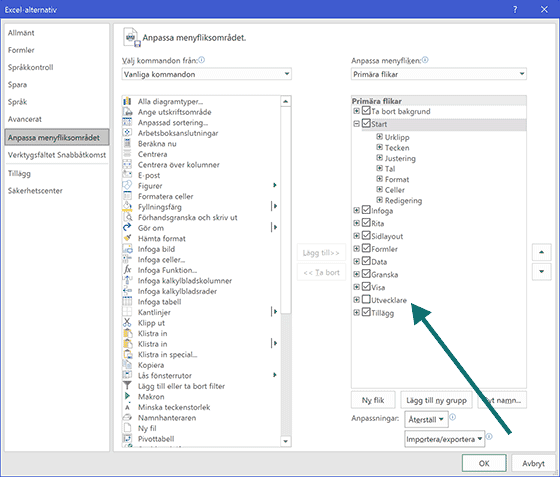Toggle the Start tab checkbox
This screenshot has width=560, height=477.
[x=366, y=123]
